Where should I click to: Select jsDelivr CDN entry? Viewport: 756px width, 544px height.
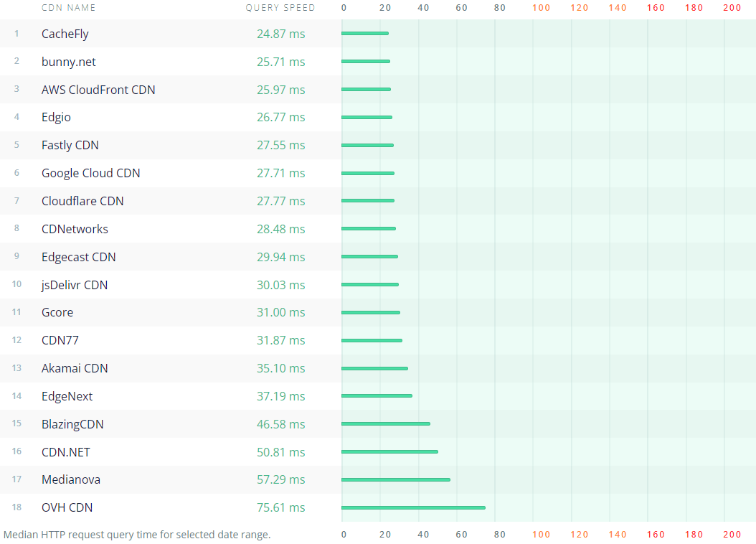click(x=75, y=285)
